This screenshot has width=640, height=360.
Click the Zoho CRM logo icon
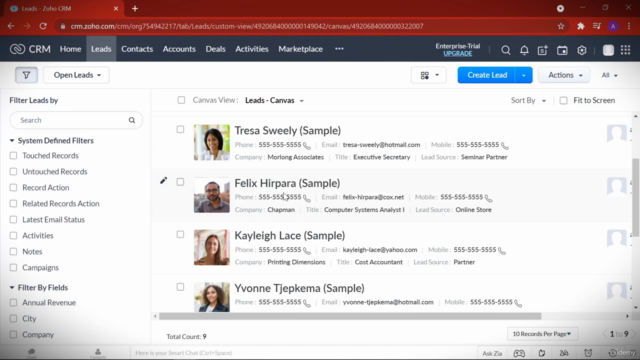tap(18, 49)
